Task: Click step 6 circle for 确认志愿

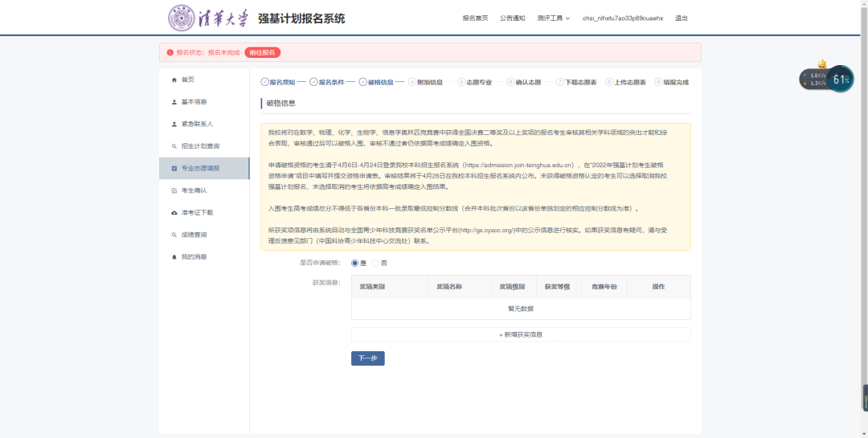Action: [510, 82]
